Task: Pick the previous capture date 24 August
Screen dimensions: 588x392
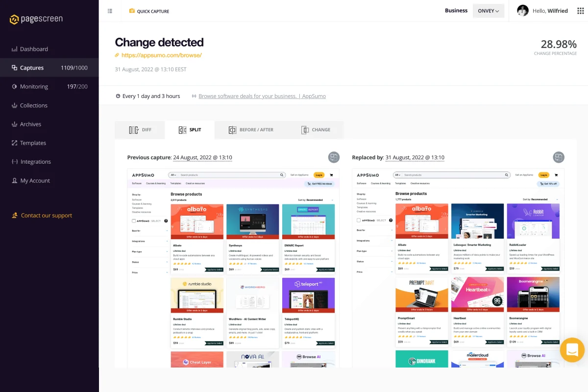Action: 202,158
